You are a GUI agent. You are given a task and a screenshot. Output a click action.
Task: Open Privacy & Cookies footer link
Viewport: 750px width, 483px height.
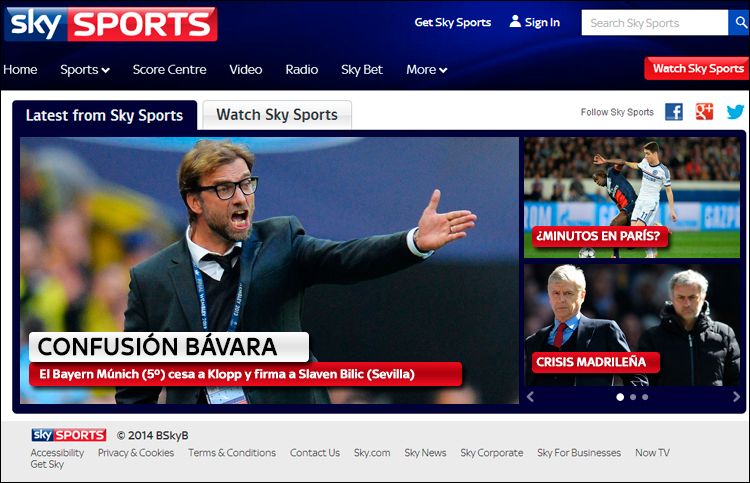[x=136, y=452]
